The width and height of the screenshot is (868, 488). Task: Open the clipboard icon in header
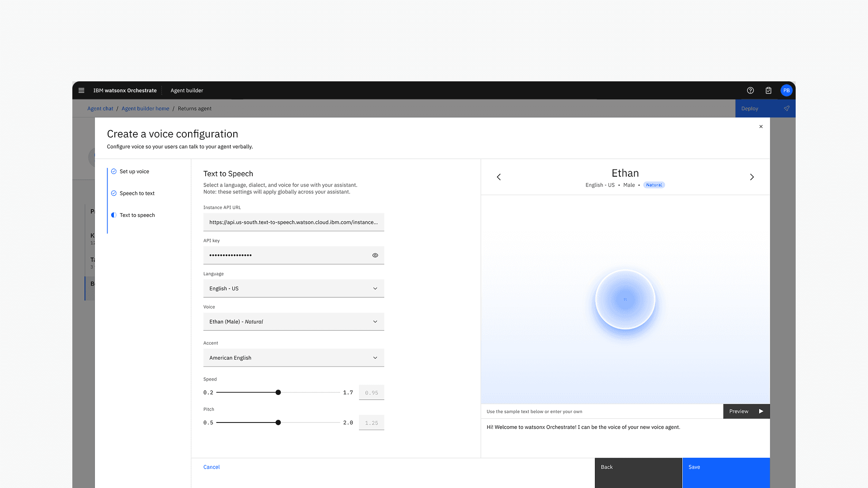pyautogui.click(x=769, y=90)
